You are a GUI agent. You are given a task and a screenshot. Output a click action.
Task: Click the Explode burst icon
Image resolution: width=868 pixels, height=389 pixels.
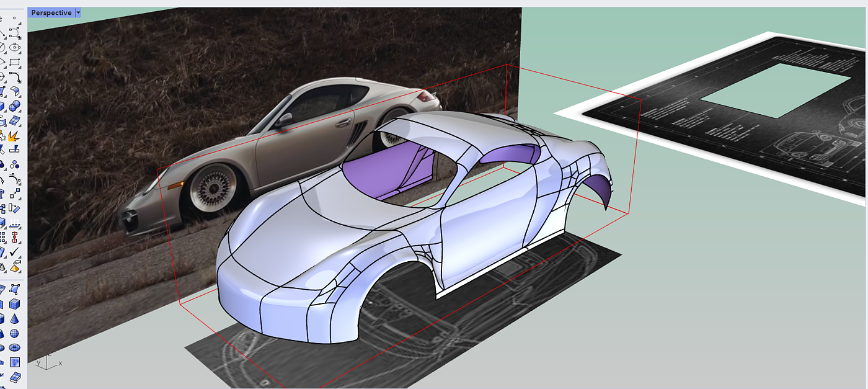tap(14, 135)
